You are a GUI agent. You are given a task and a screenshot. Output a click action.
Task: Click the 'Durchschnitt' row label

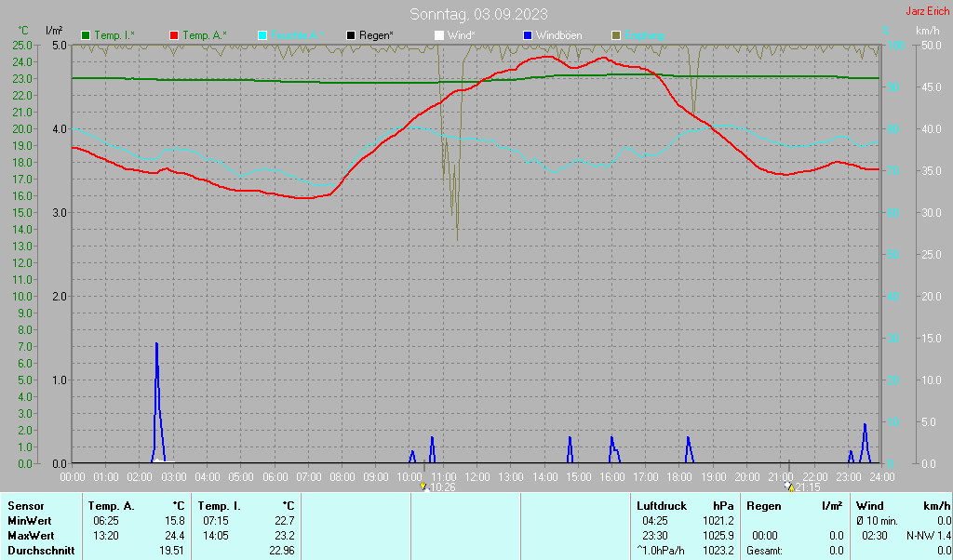point(41,551)
